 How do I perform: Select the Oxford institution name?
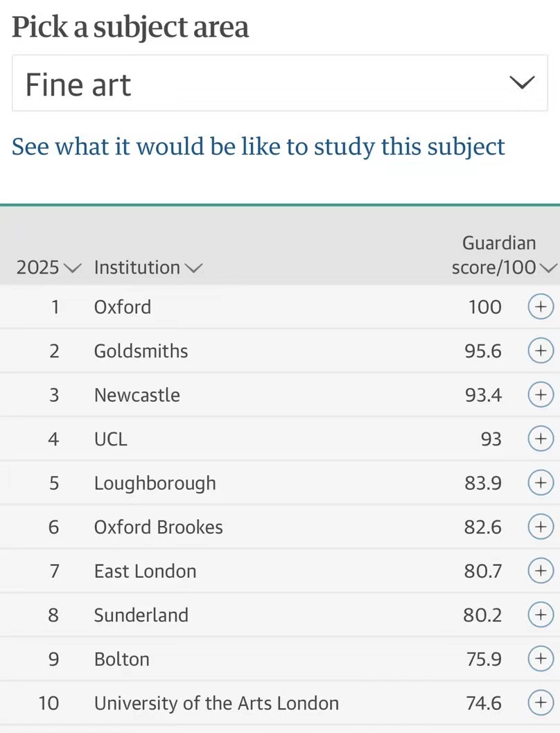(x=123, y=307)
